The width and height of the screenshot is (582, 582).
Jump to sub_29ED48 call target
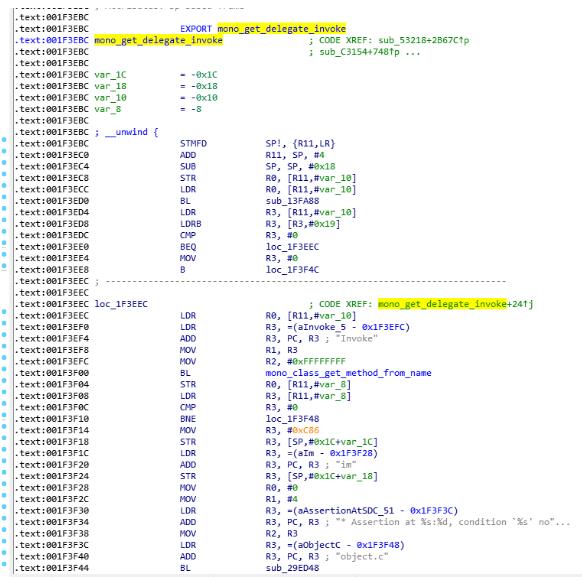(292, 568)
